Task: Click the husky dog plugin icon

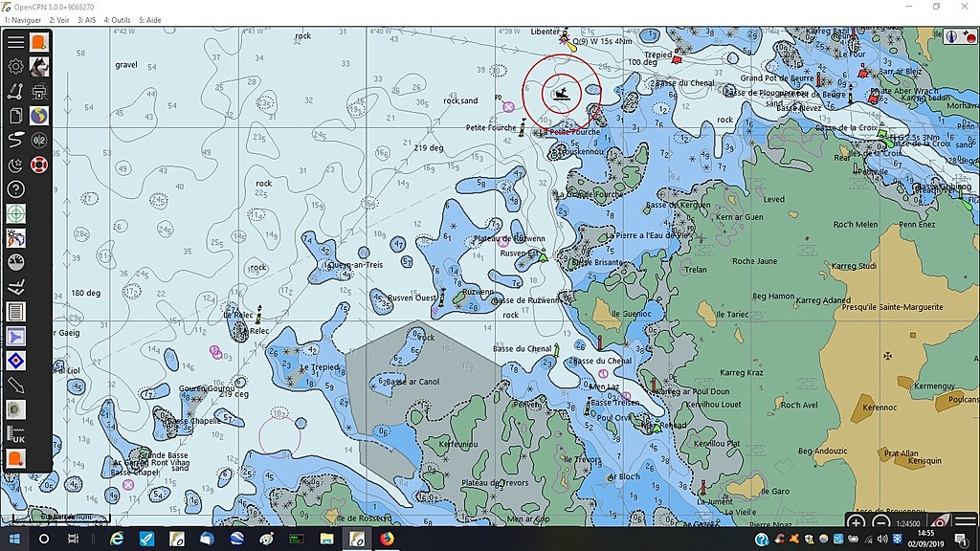Action: pos(38,66)
